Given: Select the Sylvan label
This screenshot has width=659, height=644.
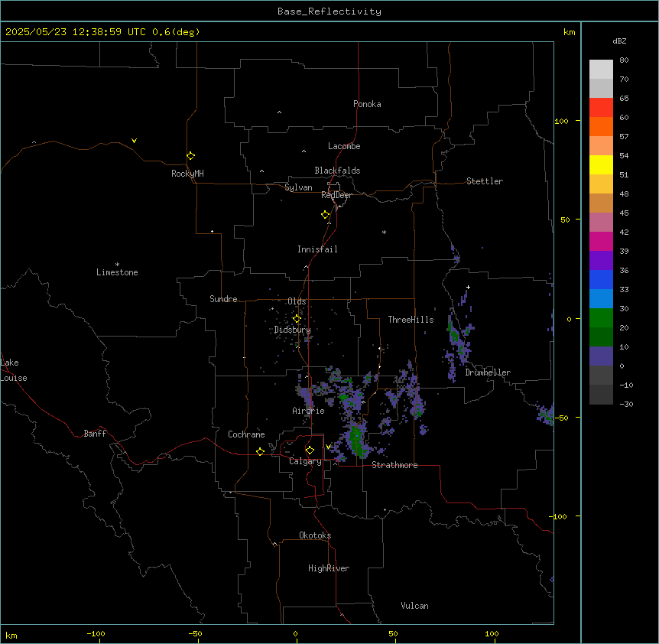Looking at the screenshot, I should [x=298, y=187].
